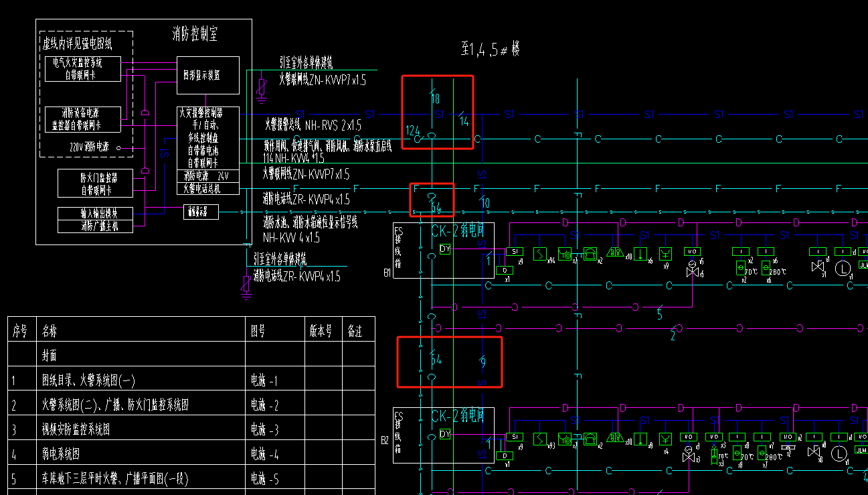Click the B1 floor fire telephone symbol
The width and height of the screenshot is (868, 495).
(x=590, y=254)
